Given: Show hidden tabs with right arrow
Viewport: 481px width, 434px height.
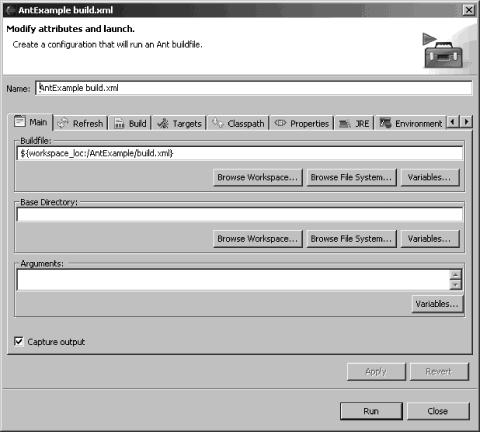Looking at the screenshot, I should 467,122.
